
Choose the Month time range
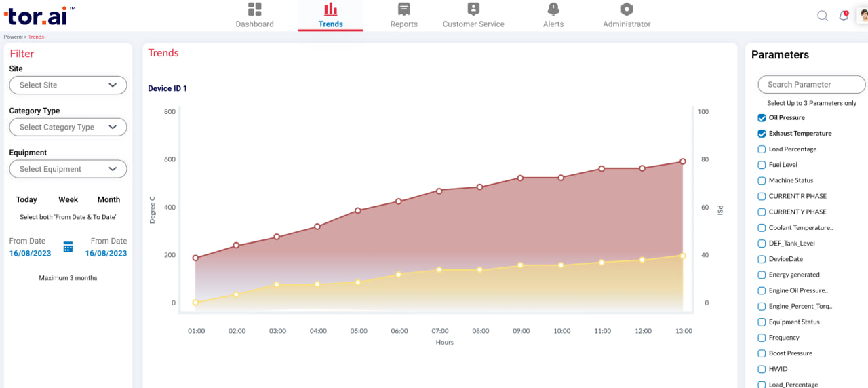click(108, 200)
